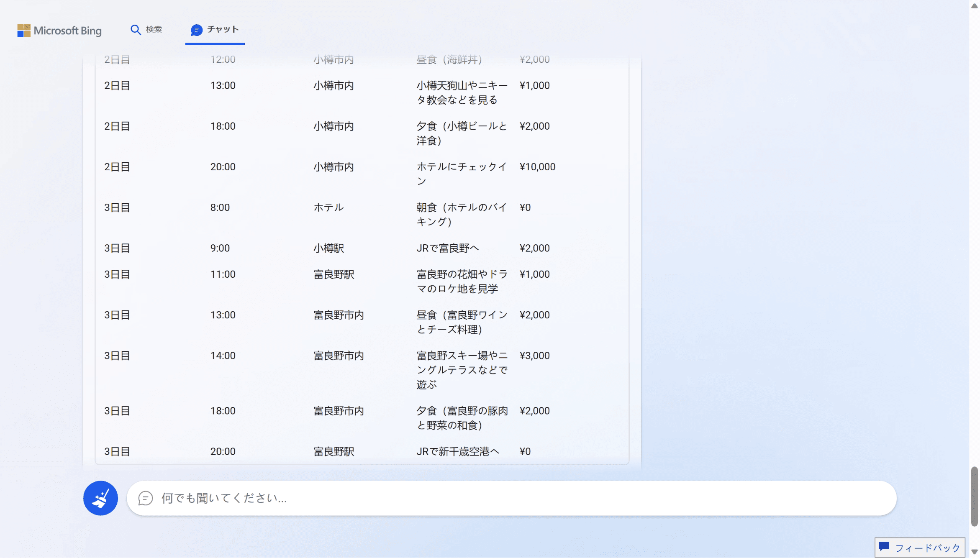Click the chat bubble icon in input box

point(145,498)
